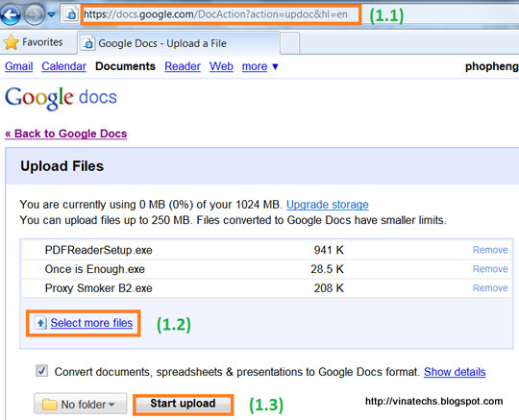Image resolution: width=519 pixels, height=420 pixels.
Task: Click the upload arrow icon beside Select more files
Action: [40, 323]
